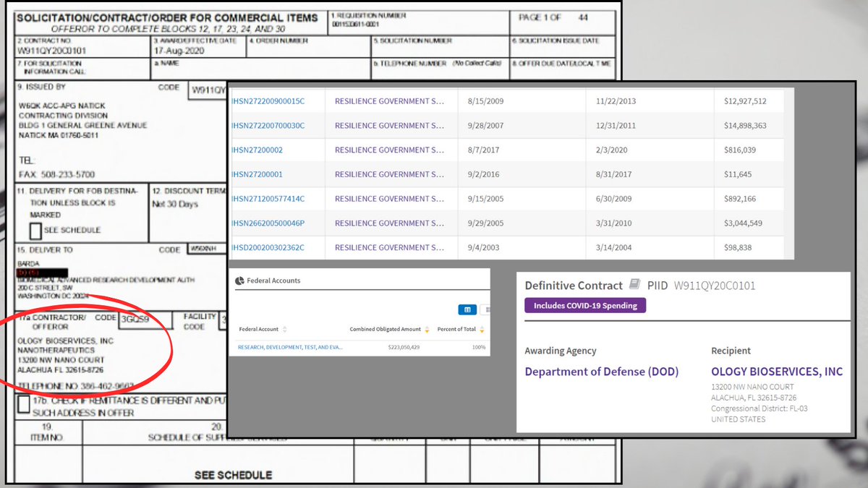868x488 pixels.
Task: Open award IHSD200200302362C link
Action: 268,248
